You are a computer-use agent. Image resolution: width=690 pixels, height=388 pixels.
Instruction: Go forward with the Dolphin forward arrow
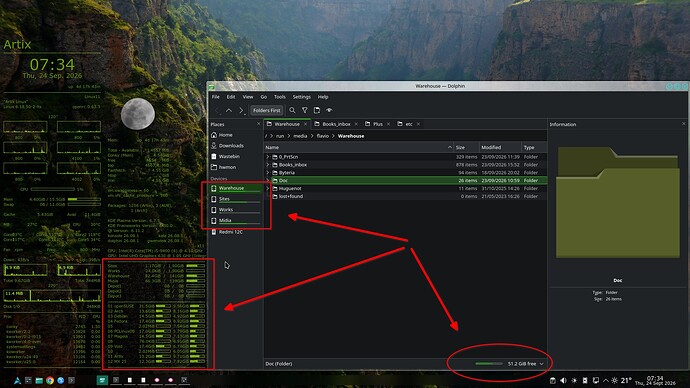[x=241, y=110]
